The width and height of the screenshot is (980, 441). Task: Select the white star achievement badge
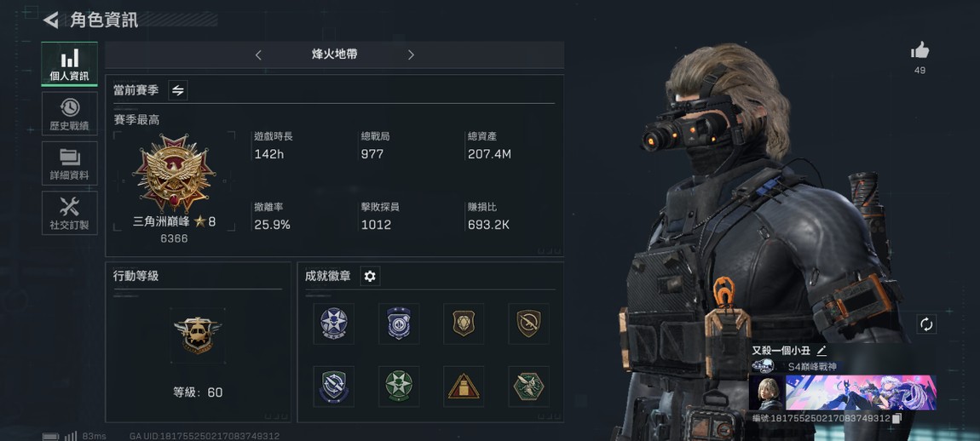coord(334,324)
